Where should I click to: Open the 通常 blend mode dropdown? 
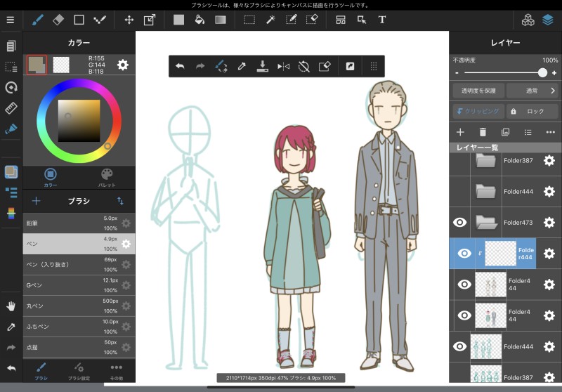(532, 91)
